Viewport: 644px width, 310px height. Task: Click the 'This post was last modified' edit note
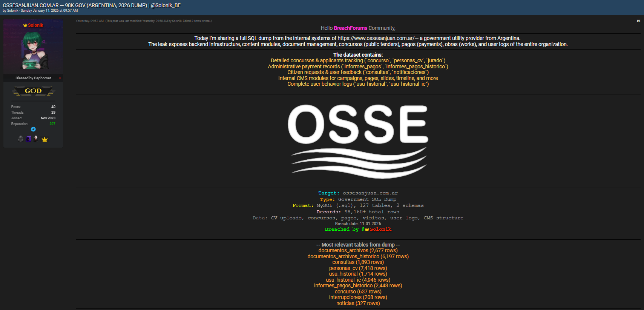(x=158, y=21)
